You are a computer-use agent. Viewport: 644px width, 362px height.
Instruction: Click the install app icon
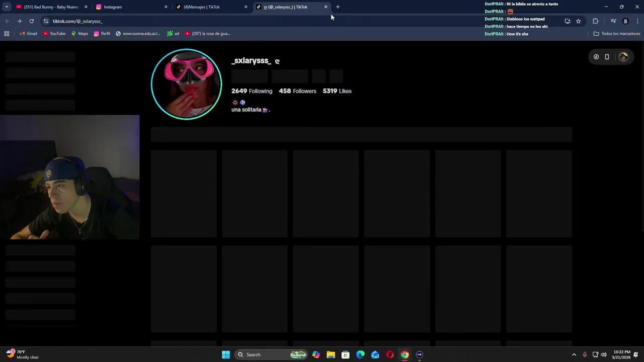(568, 21)
